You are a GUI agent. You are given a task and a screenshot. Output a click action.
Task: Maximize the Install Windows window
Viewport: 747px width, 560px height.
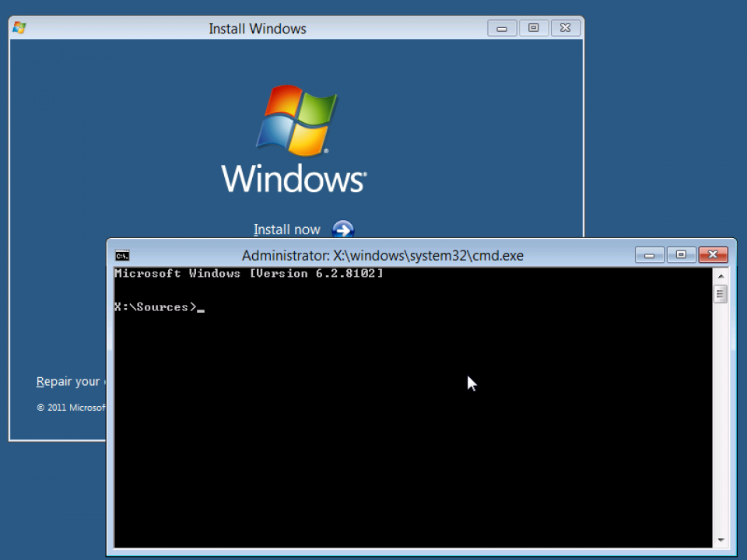pos(534,28)
